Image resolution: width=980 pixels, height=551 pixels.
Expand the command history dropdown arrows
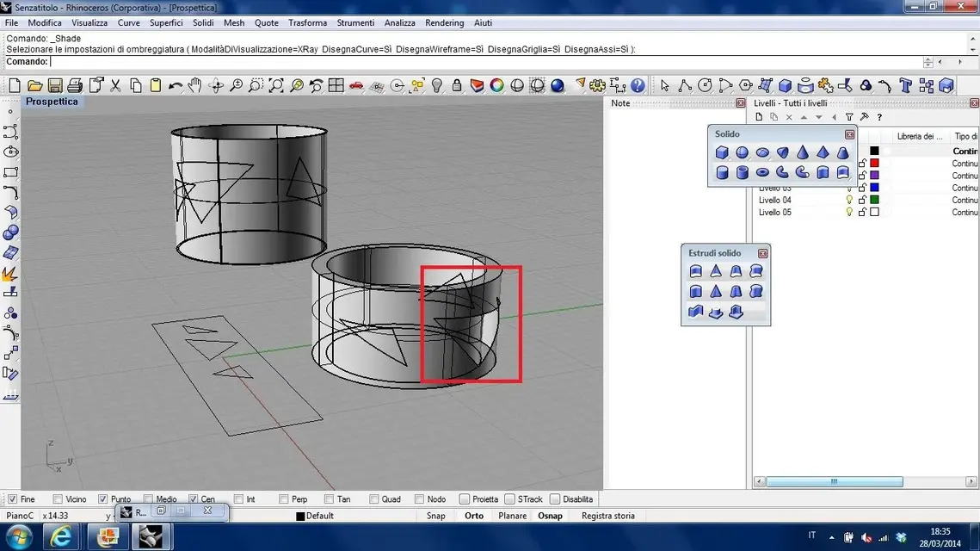928,63
